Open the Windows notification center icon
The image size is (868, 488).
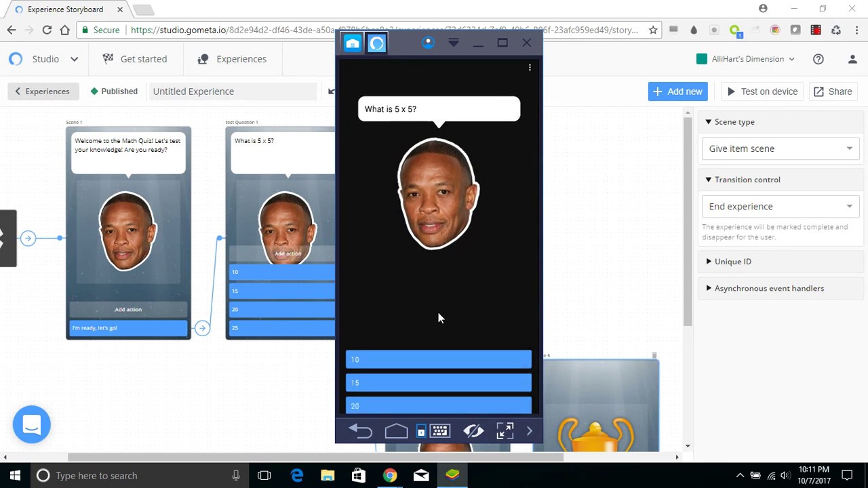point(847,475)
